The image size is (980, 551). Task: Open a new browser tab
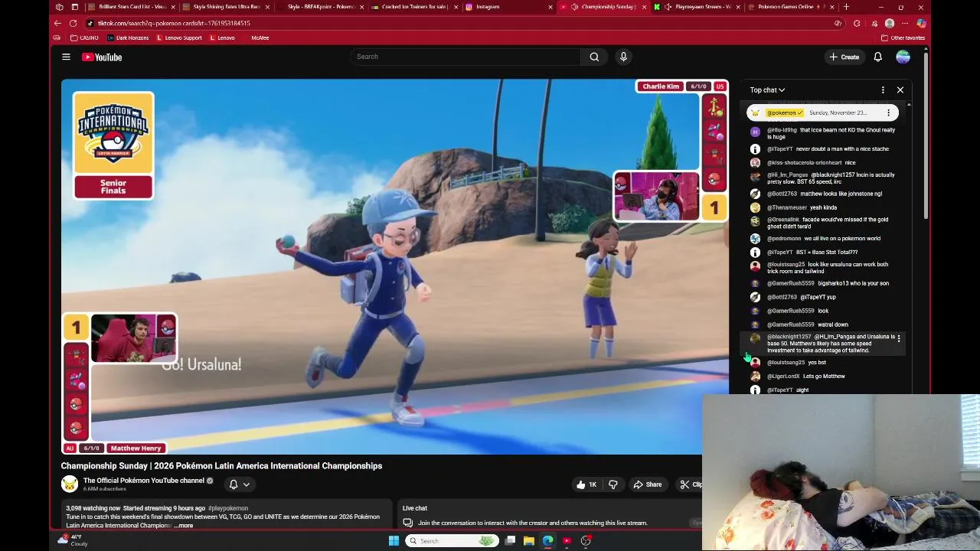(845, 7)
